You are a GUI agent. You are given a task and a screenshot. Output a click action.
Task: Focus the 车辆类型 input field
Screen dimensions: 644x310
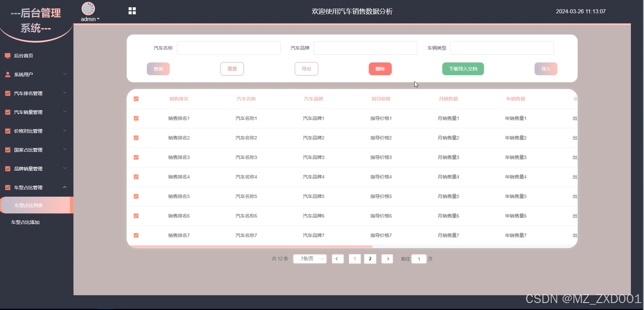(x=502, y=48)
